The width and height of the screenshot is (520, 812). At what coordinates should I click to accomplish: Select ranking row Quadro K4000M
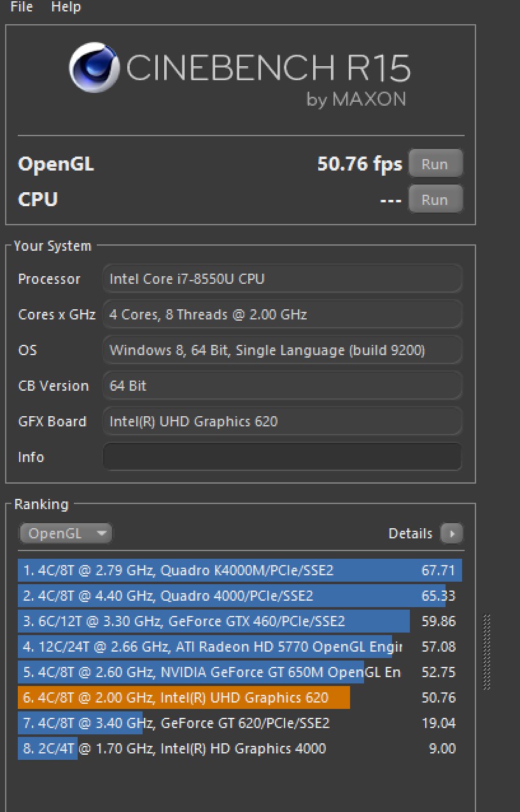(x=240, y=570)
